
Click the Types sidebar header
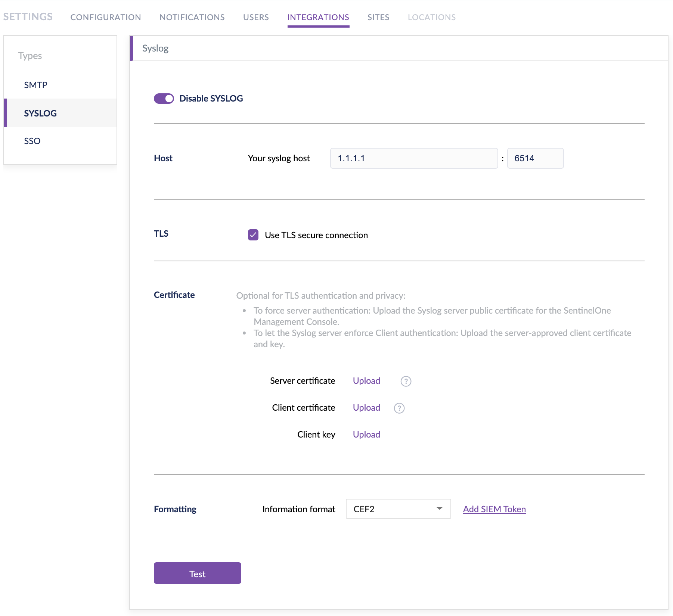[x=30, y=56]
